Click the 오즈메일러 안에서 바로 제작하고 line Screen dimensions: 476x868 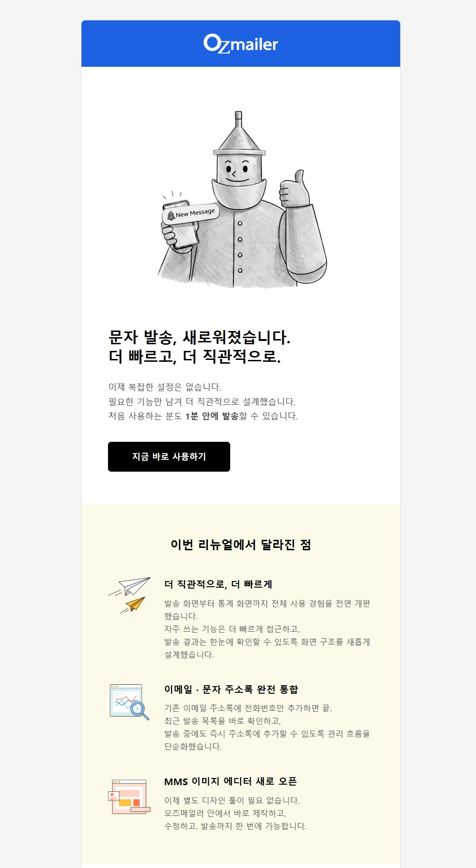click(x=225, y=813)
